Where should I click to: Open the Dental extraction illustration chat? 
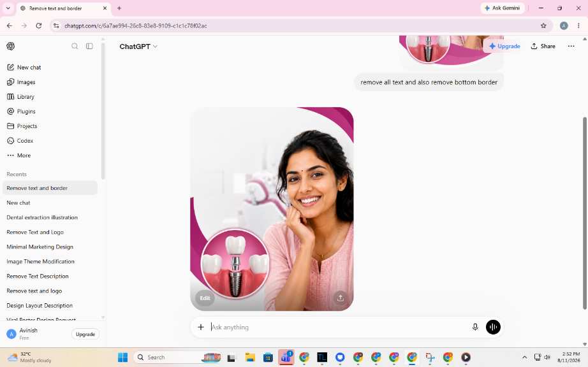pyautogui.click(x=42, y=217)
